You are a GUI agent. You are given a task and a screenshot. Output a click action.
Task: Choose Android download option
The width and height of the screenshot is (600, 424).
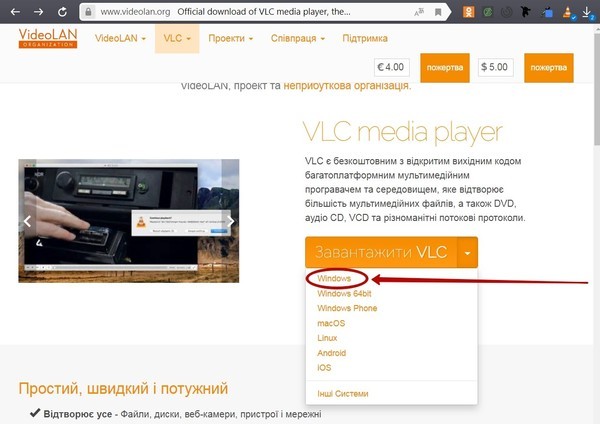(x=331, y=353)
